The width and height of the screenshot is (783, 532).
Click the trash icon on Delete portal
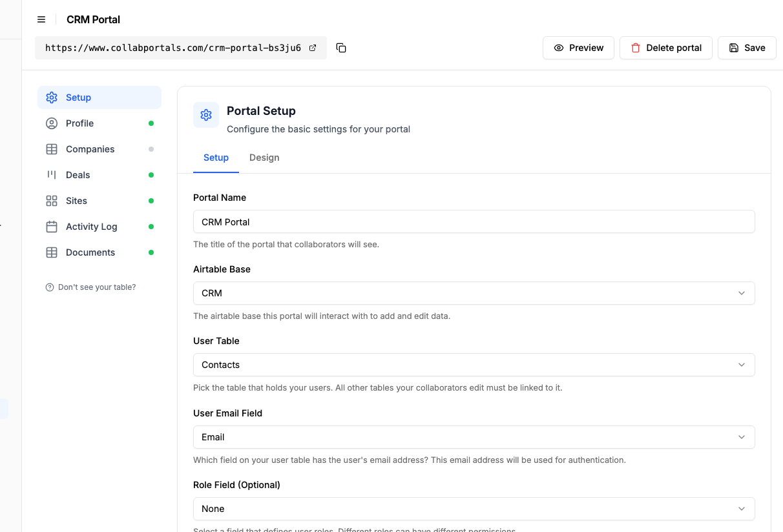(x=636, y=48)
